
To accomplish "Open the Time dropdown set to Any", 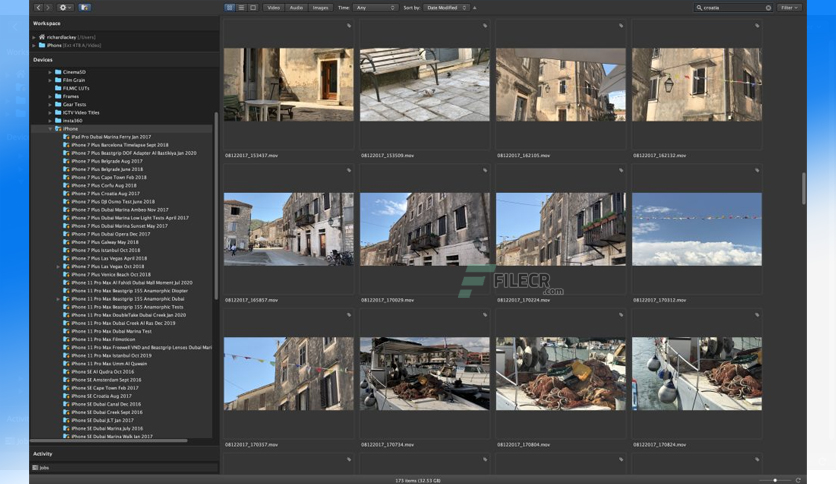I will coord(375,7).
